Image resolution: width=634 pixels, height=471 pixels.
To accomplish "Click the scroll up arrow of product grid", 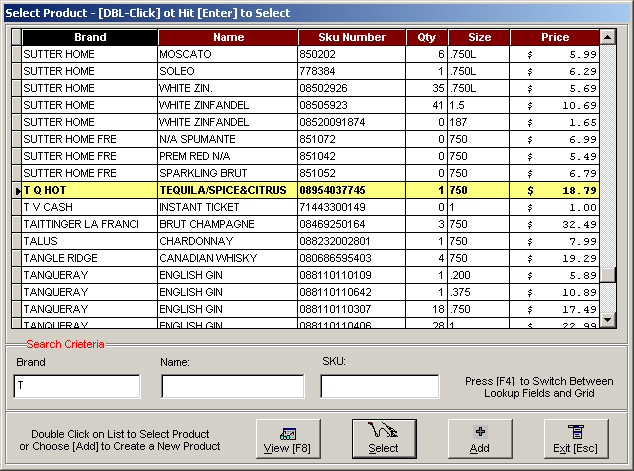I will coord(608,37).
